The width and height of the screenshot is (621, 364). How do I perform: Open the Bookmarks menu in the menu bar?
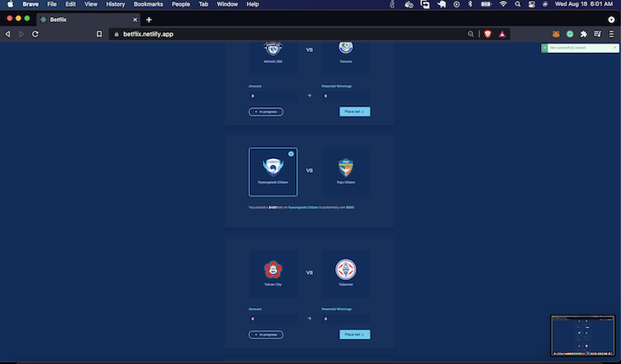point(148,4)
